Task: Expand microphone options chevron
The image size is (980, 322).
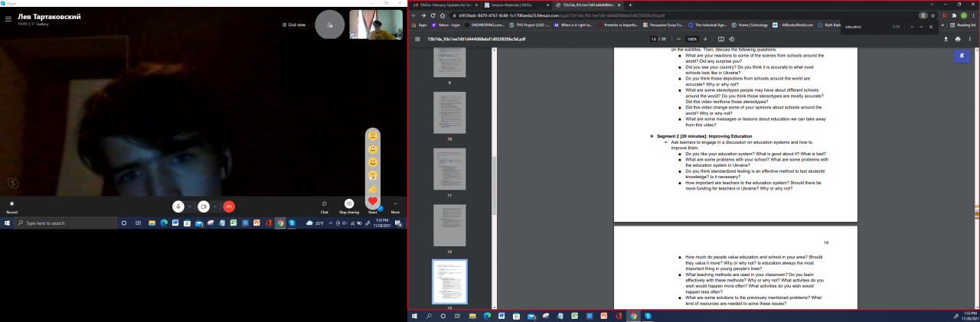Action: pos(189,207)
